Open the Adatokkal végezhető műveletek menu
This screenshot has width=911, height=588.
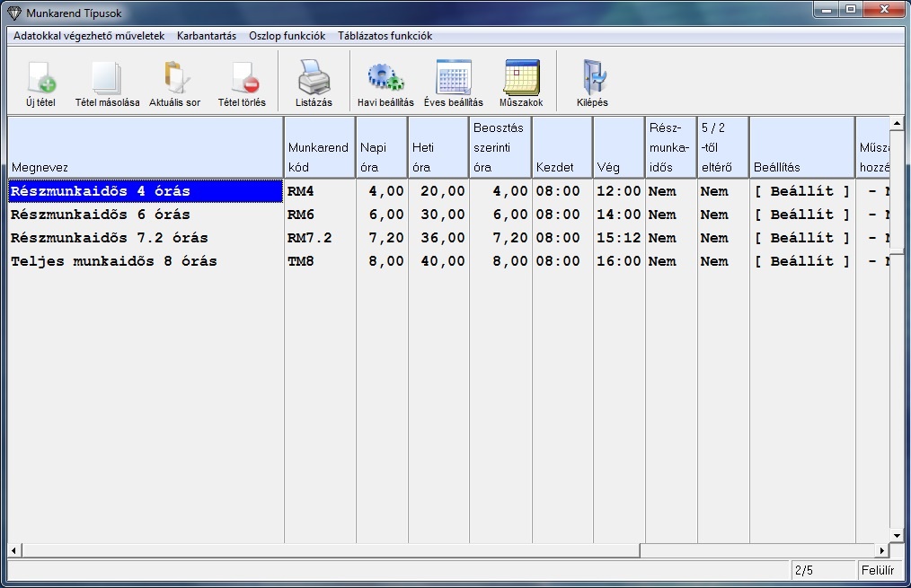[89, 36]
